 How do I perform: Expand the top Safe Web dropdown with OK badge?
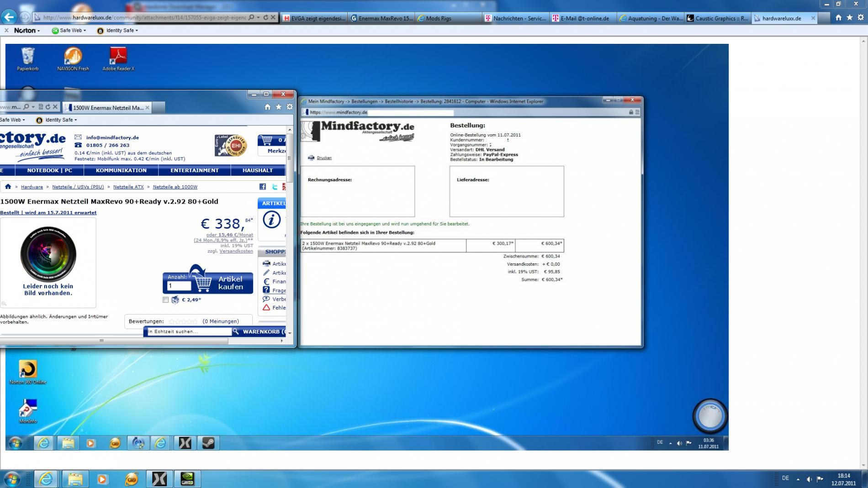click(x=69, y=30)
